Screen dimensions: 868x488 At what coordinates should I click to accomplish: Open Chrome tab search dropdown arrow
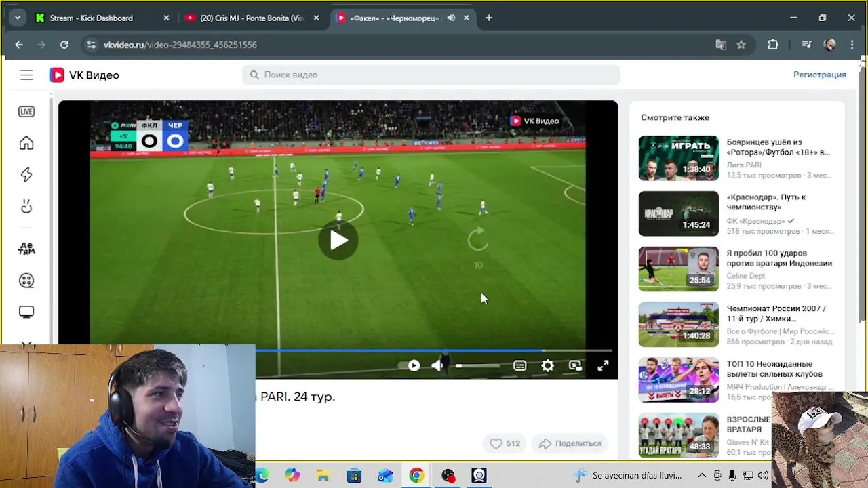pyautogui.click(x=17, y=18)
